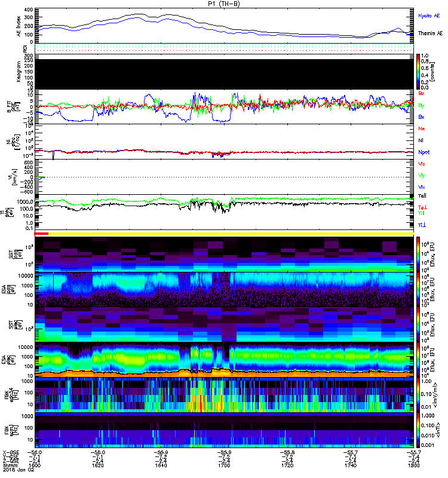Click the <|mV/m|> color bar unit label
448x478 pixels.
(435, 395)
